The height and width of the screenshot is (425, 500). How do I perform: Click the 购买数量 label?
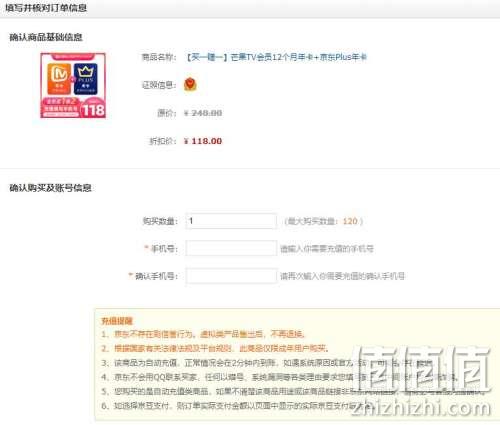160,221
